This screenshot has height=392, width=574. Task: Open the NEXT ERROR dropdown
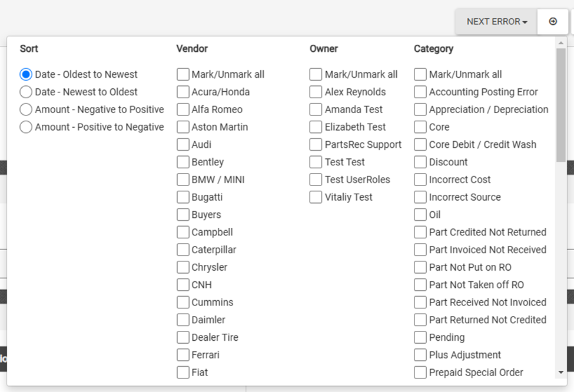tap(496, 22)
